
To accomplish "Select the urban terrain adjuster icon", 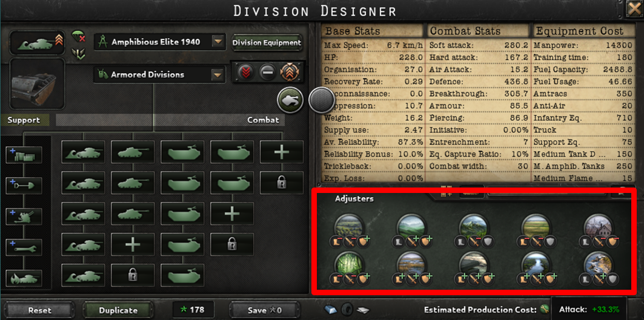I will point(599,225).
